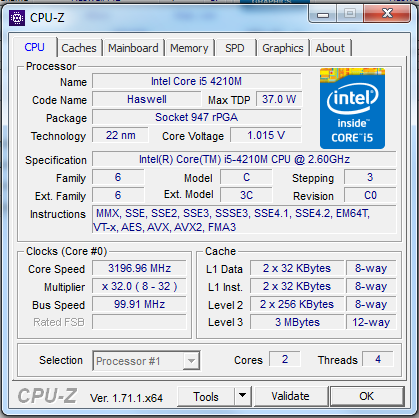This screenshot has height=418, width=419.
Task: Open the About tab
Action: pyautogui.click(x=330, y=48)
